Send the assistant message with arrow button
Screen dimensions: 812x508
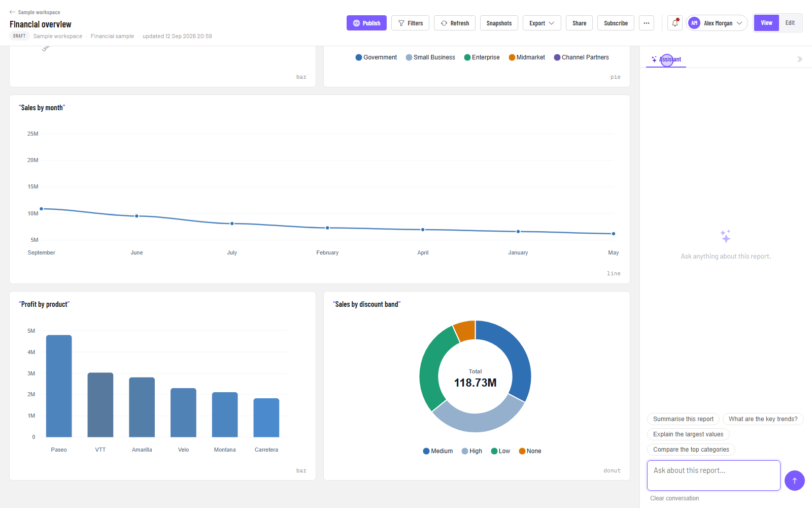[x=795, y=481]
